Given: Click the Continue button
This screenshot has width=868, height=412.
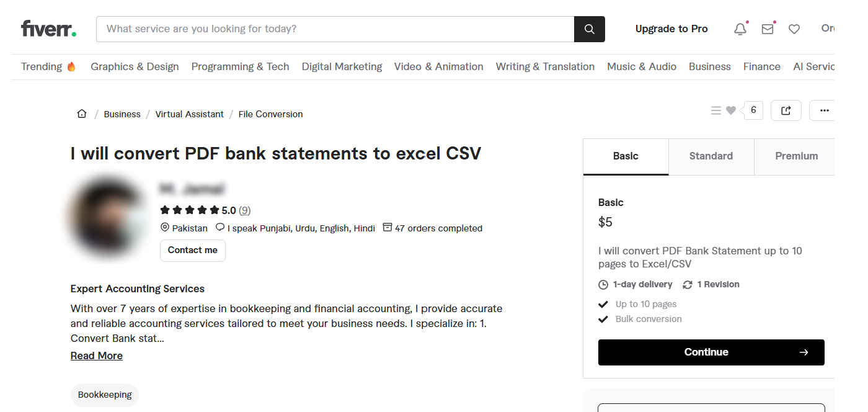Looking at the screenshot, I should click(711, 352).
